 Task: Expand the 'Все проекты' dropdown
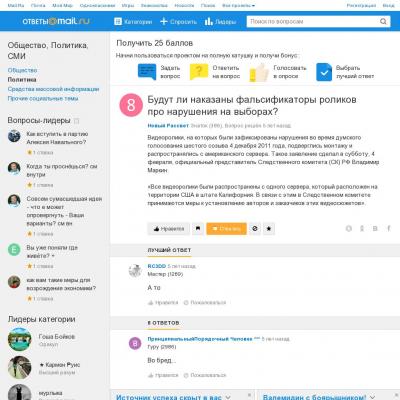238,6
